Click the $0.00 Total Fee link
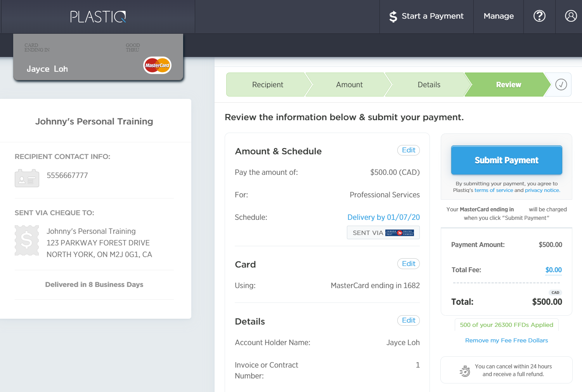Viewport: 582px width, 392px height. click(x=554, y=270)
